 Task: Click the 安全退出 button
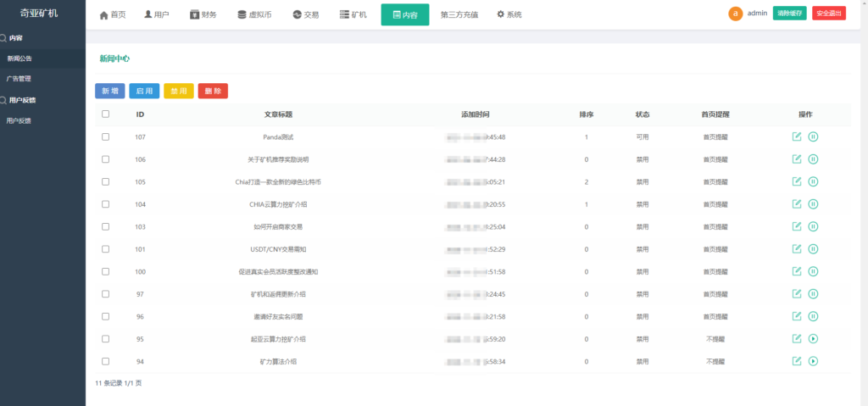coord(829,14)
